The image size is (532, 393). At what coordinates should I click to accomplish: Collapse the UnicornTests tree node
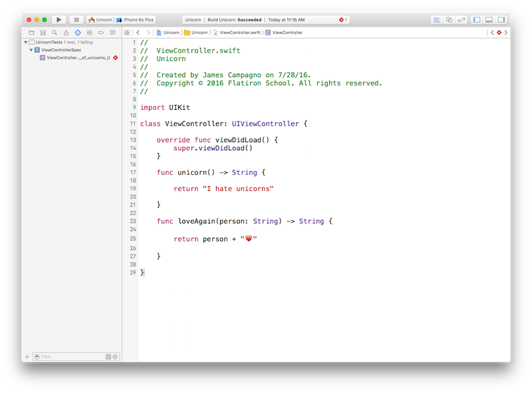(25, 42)
